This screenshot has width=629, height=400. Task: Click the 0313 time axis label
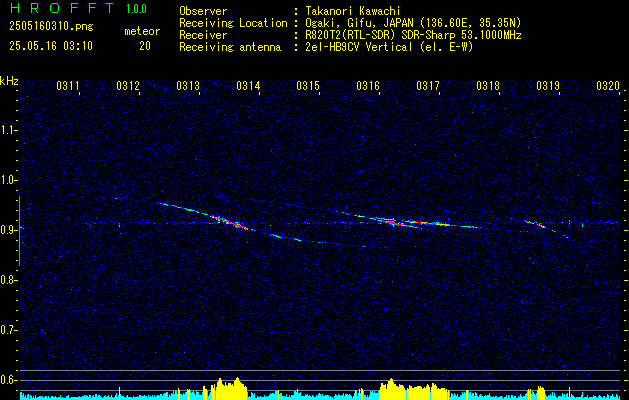pyautogui.click(x=188, y=85)
